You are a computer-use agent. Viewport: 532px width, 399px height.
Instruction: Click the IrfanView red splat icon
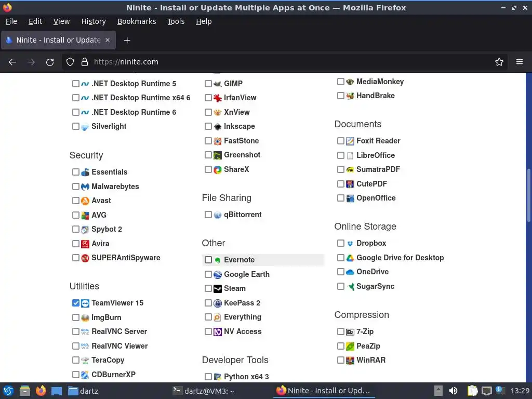218,98
